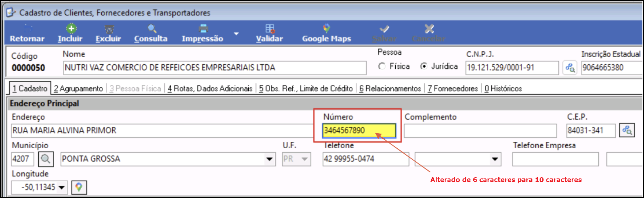Click the Complemento input field

(x=480, y=131)
